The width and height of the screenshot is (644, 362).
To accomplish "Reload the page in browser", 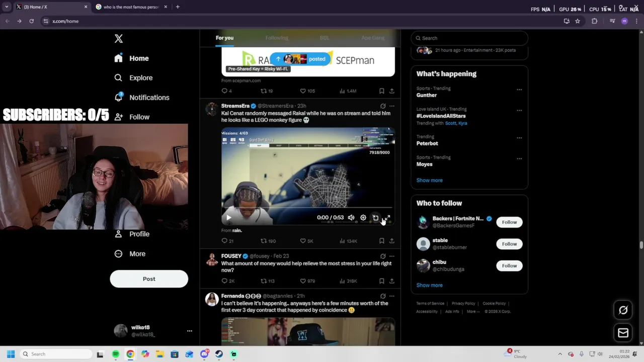I will point(31,21).
